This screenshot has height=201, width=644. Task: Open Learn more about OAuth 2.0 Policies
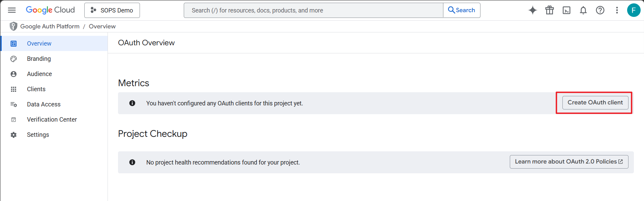569,161
